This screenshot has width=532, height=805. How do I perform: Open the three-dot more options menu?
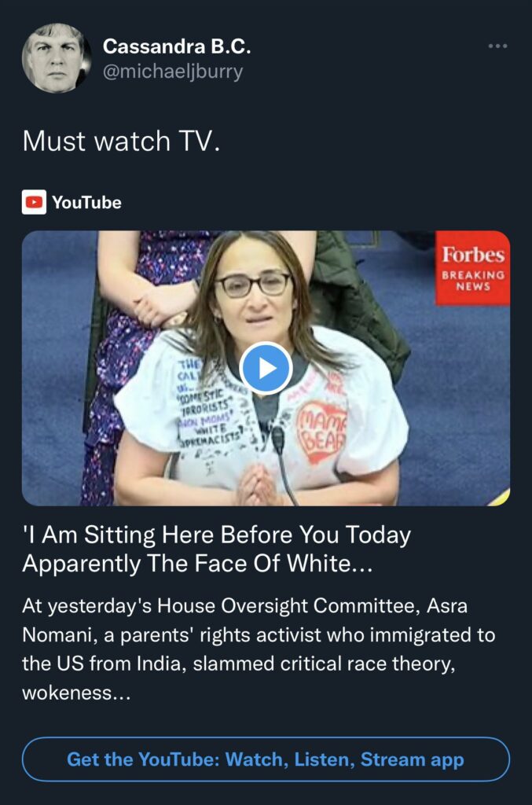[497, 46]
